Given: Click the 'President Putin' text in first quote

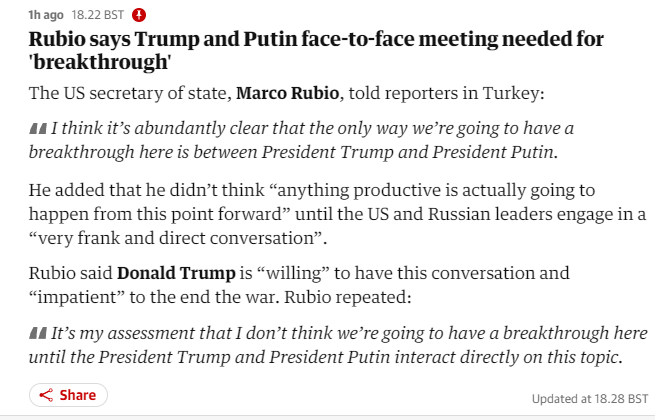Looking at the screenshot, I should (493, 152).
